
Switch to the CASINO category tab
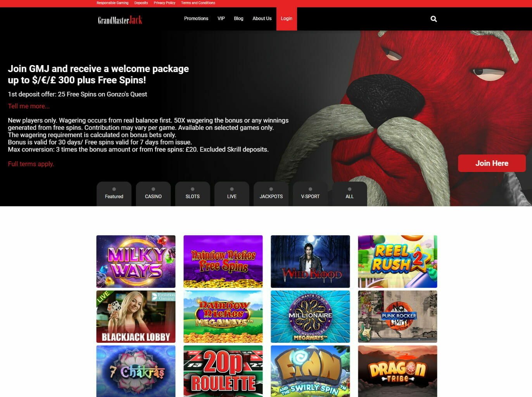pyautogui.click(x=153, y=194)
